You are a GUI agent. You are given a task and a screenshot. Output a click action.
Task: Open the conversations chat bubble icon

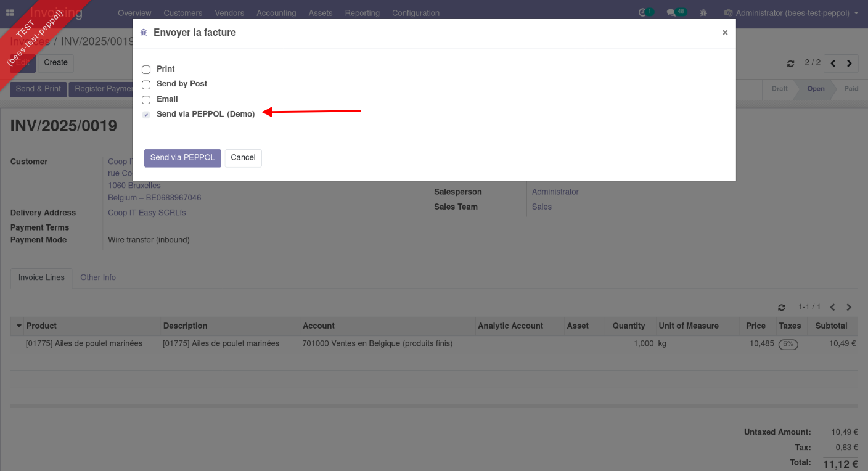tap(671, 12)
